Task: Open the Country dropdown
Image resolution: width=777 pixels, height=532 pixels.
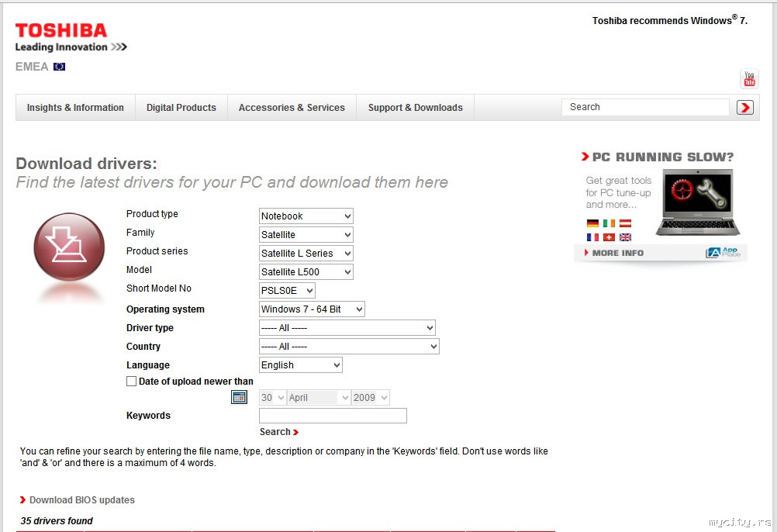Action: click(x=350, y=346)
